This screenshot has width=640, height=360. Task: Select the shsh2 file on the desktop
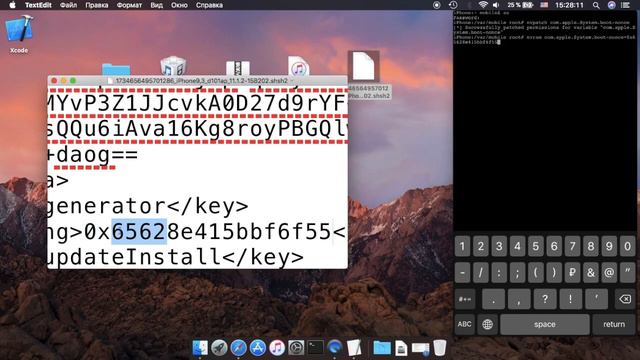pyautogui.click(x=364, y=67)
